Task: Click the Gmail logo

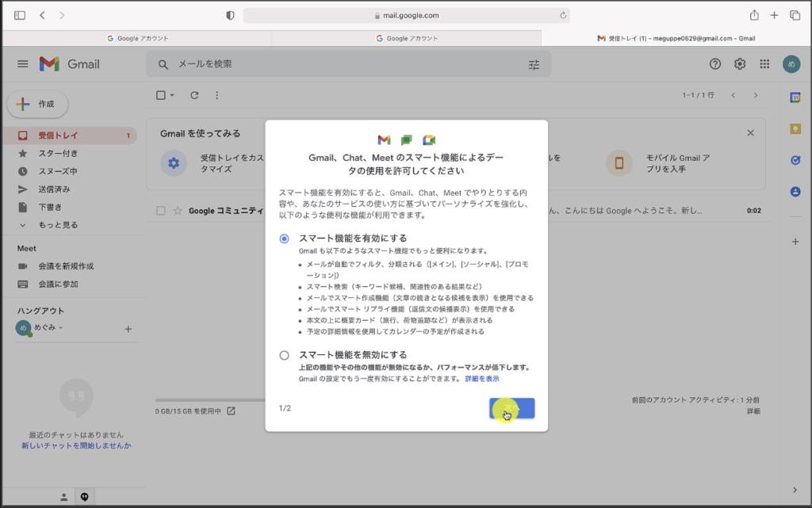Action: 70,64
